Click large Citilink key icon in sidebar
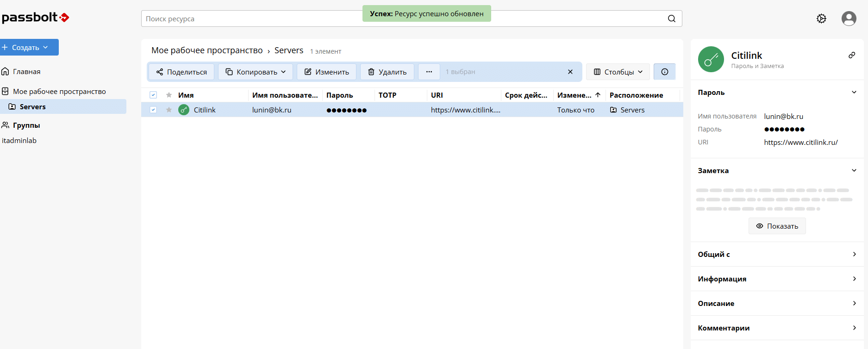This screenshot has width=868, height=349. click(x=711, y=59)
